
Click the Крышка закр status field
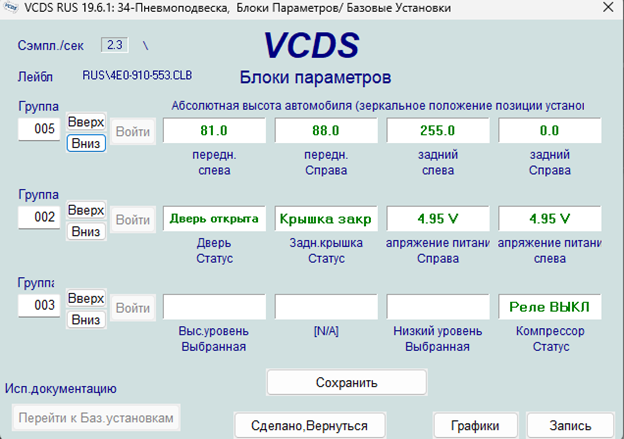point(326,219)
